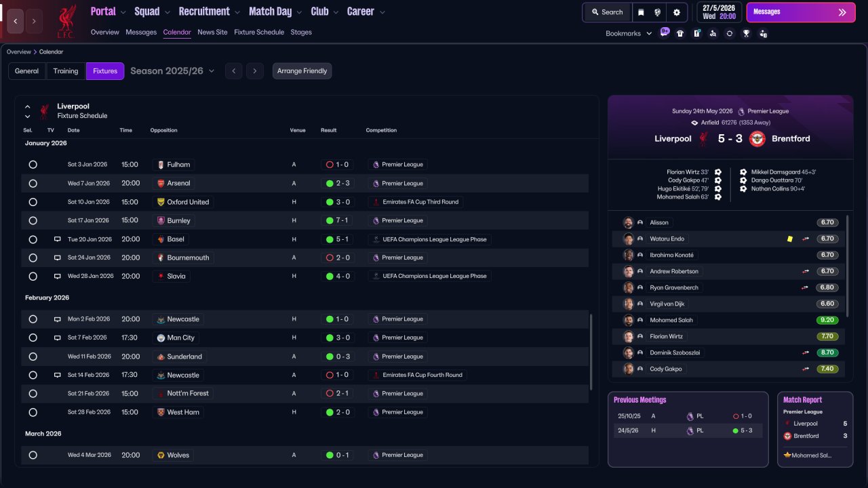Image resolution: width=868 pixels, height=488 pixels.
Task: Expand the Portal menu dropdown
Action: [123, 12]
